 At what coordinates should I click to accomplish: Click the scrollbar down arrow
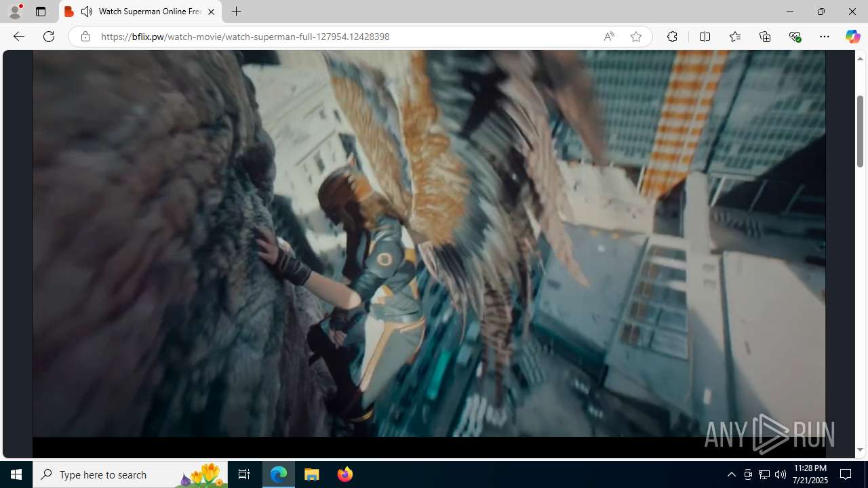860,450
